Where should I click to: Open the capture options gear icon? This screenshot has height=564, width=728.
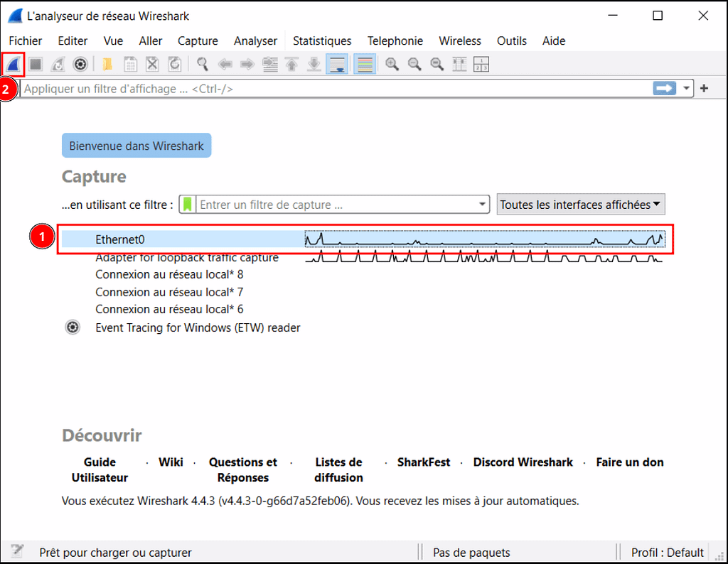point(80,64)
